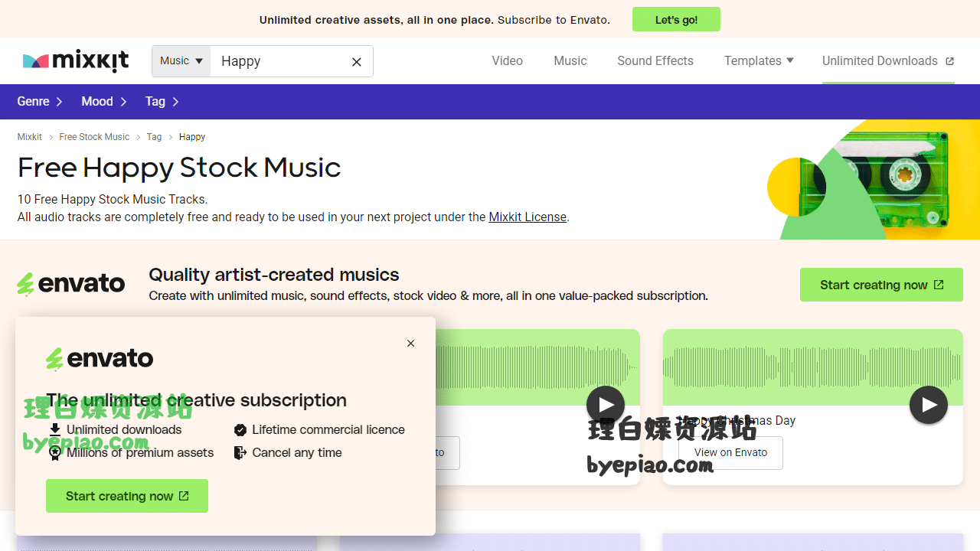Click The unlimited creative subscription heading
The width and height of the screenshot is (980, 551).
coord(196,400)
